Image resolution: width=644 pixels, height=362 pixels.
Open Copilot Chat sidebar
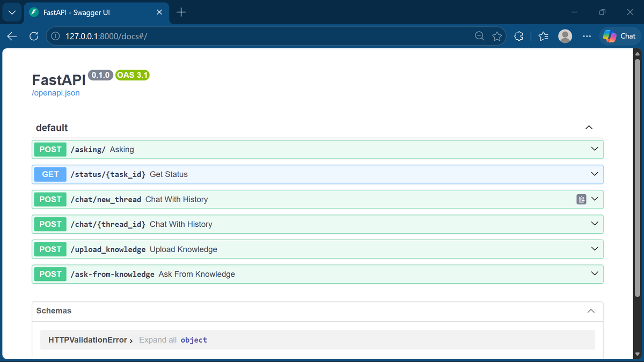(619, 36)
